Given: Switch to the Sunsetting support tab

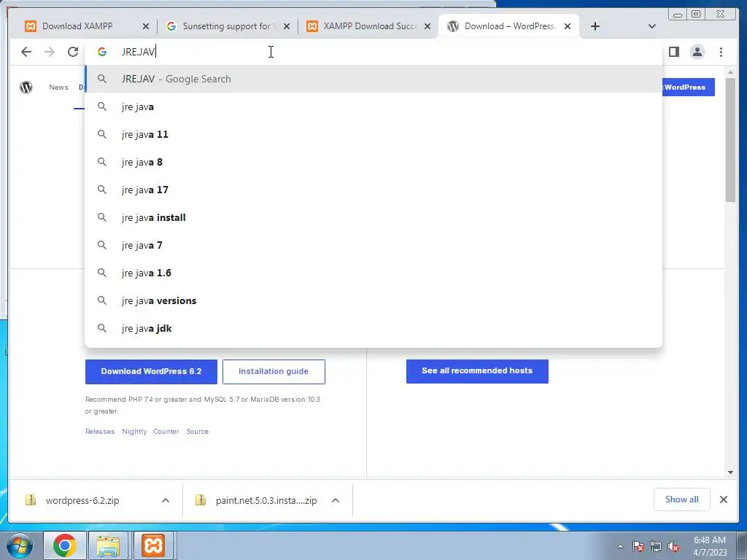Looking at the screenshot, I should tap(228, 26).
